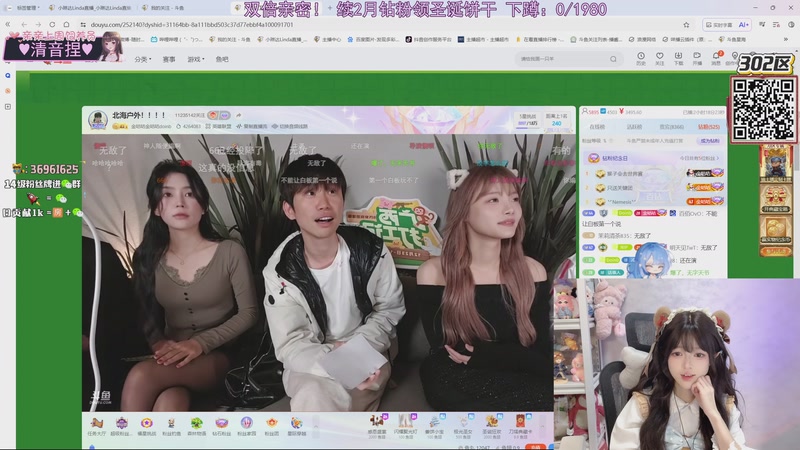Click share arrow beside room title
800x450 pixels.
coord(238,115)
